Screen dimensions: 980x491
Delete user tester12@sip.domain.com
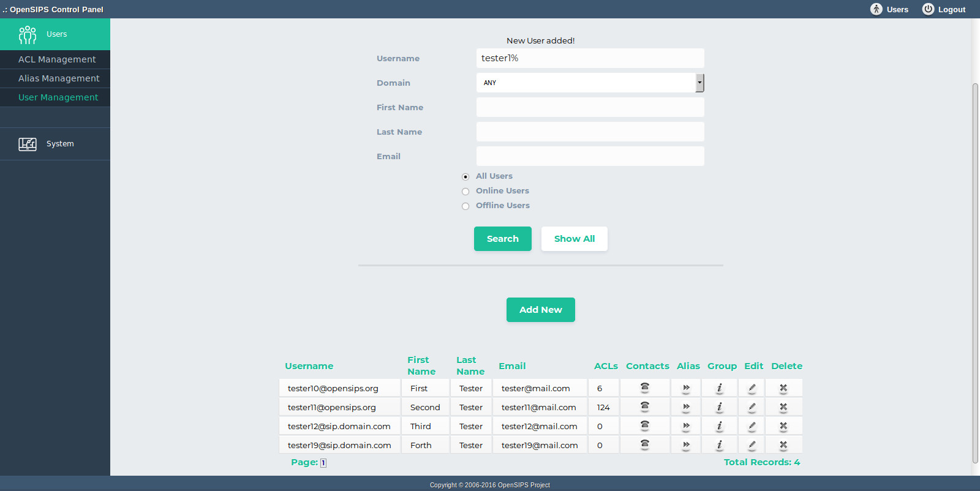point(783,426)
